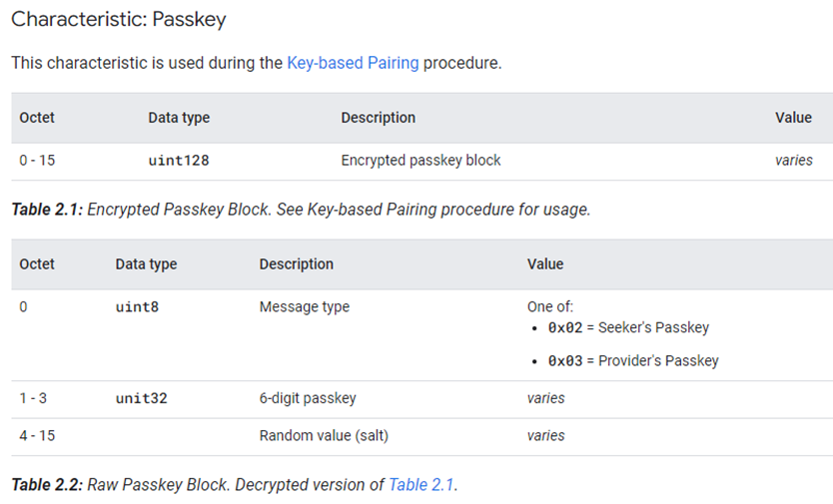Follow the Table 2.1 link

tap(420, 484)
